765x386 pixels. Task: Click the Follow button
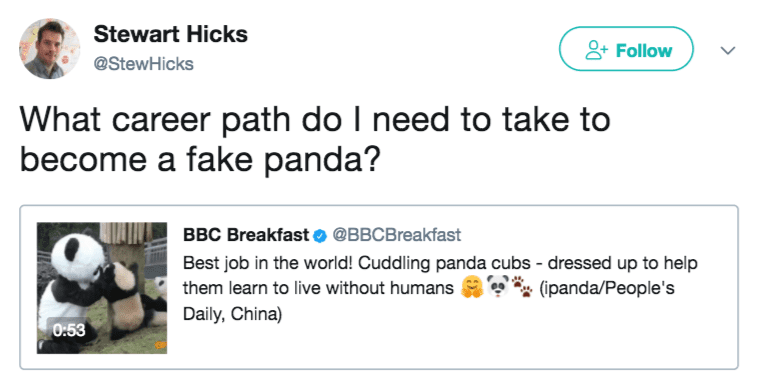(x=626, y=49)
